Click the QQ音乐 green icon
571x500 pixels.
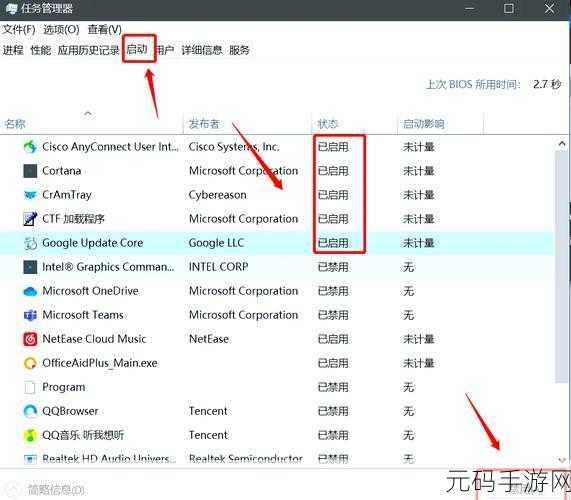coord(30,435)
